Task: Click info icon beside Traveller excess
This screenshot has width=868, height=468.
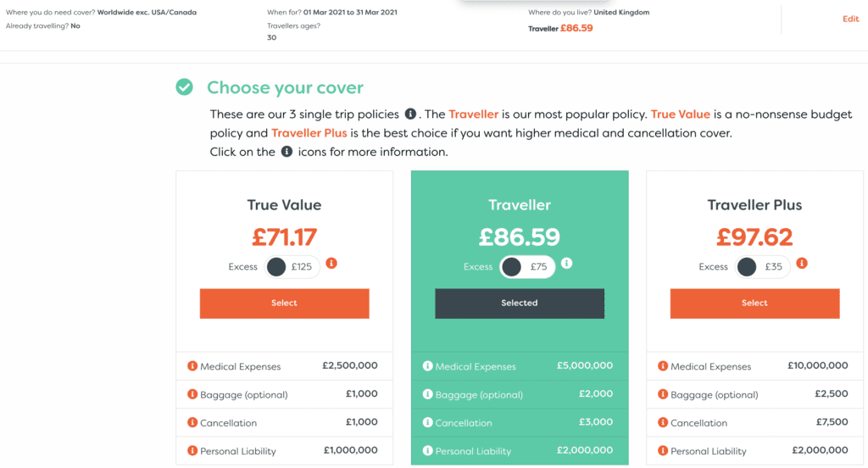Action: click(x=566, y=264)
